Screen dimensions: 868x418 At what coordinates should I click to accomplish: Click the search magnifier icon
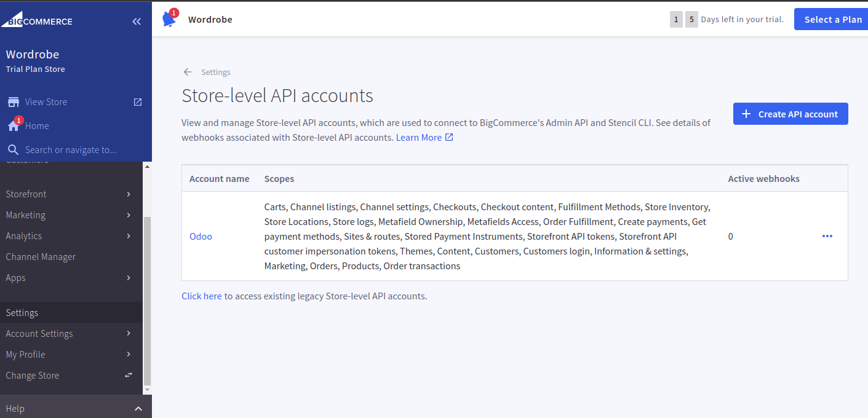point(13,150)
